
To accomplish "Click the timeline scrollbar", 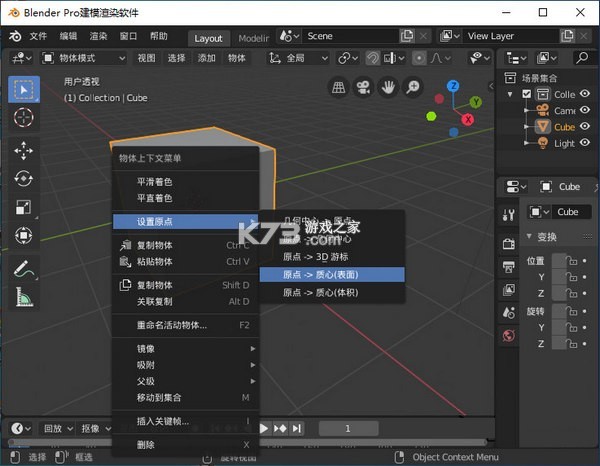I will [x=249, y=443].
